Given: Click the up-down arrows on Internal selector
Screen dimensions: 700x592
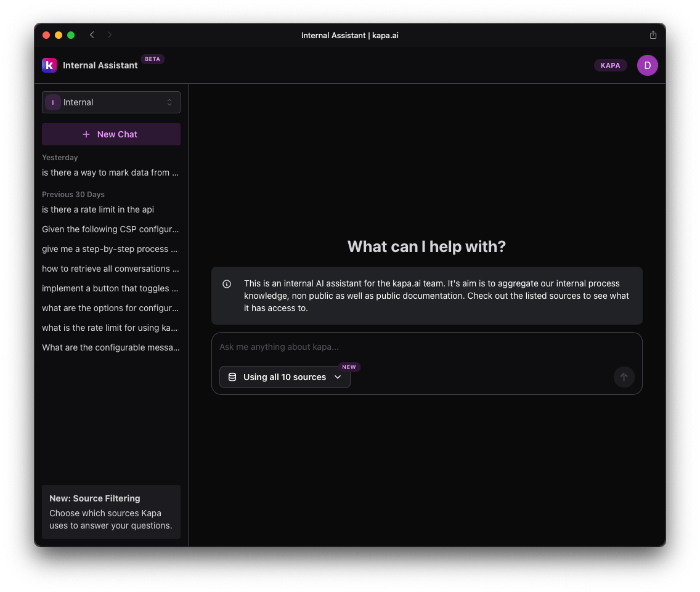Looking at the screenshot, I should 169,102.
